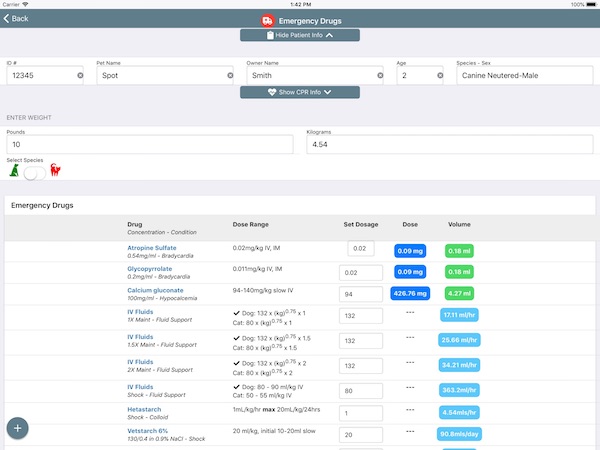This screenshot has width=600, height=450.
Task: Expand the Show CPR Info section
Action: click(300, 92)
